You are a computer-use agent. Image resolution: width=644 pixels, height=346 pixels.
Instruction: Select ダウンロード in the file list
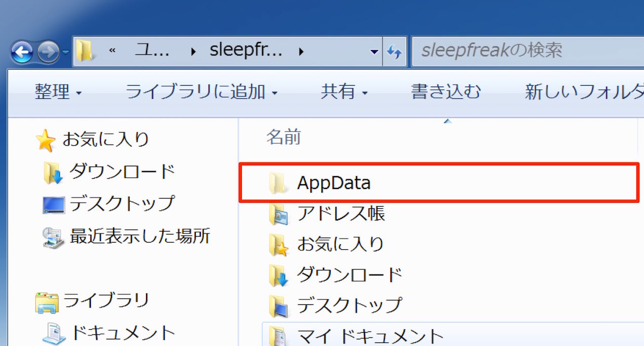click(349, 275)
